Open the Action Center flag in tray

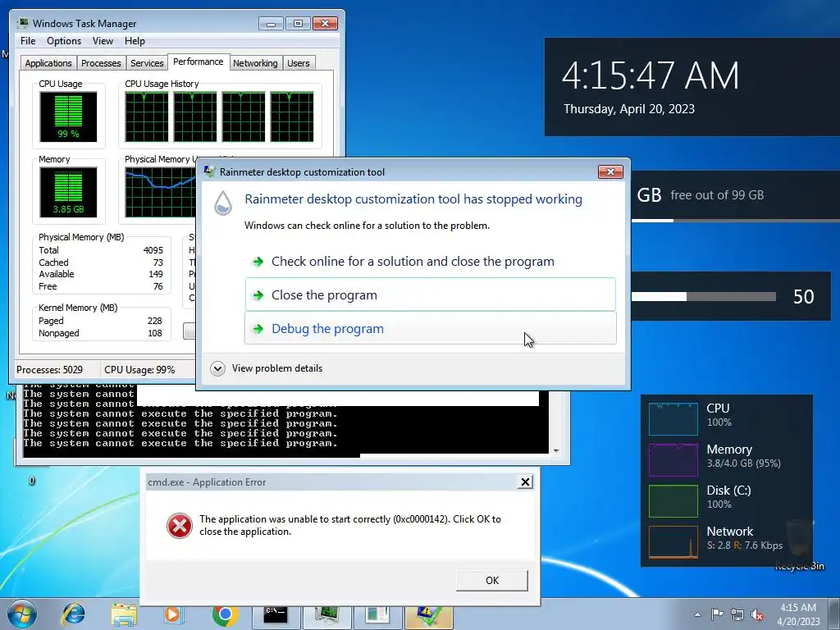(717, 614)
